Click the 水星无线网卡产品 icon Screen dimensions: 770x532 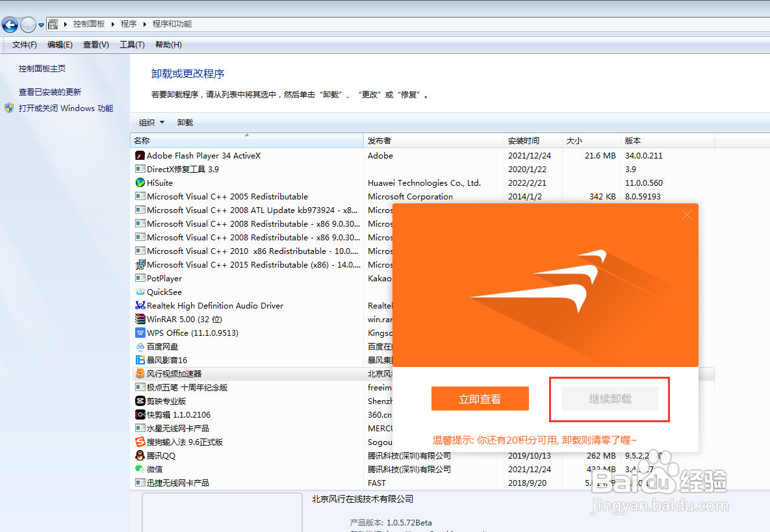click(x=140, y=429)
